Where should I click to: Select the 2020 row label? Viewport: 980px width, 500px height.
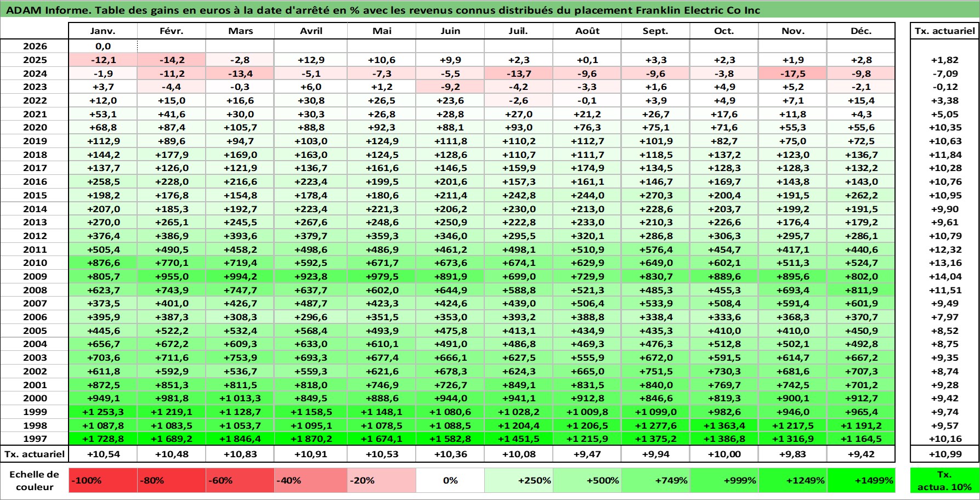(35, 127)
